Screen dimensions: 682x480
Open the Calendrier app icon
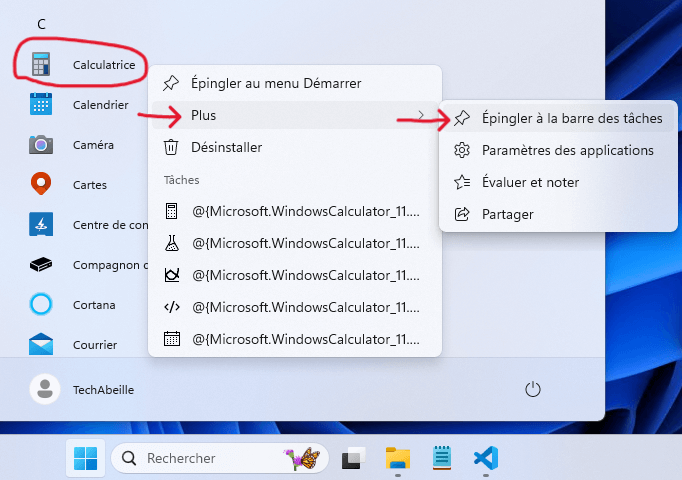[41, 104]
